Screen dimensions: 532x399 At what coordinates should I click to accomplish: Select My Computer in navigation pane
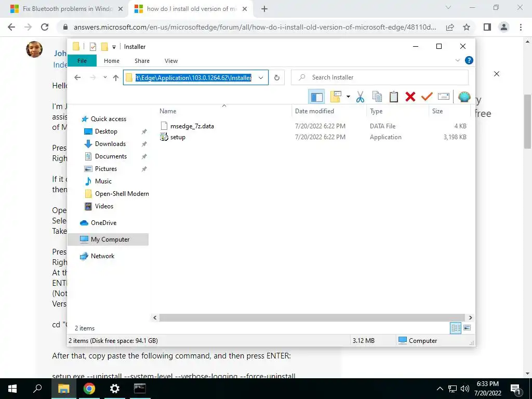108,240
